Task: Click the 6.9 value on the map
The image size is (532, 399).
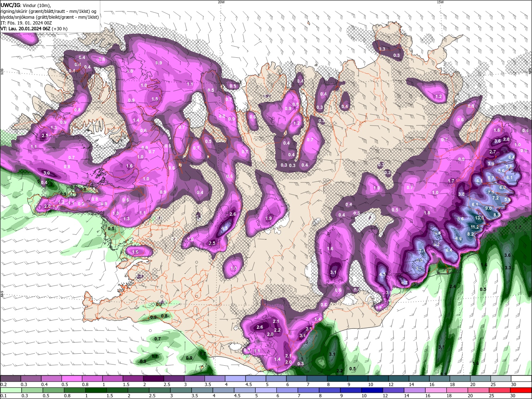Action: coord(458,239)
